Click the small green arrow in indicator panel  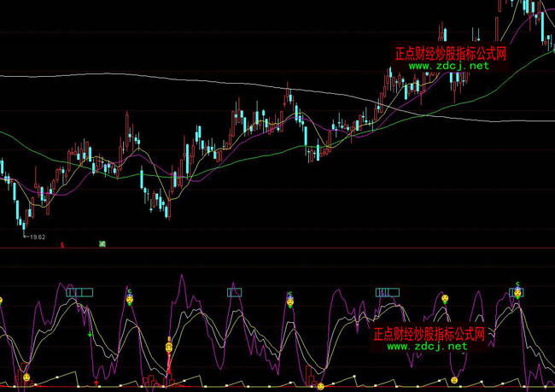click(x=91, y=334)
